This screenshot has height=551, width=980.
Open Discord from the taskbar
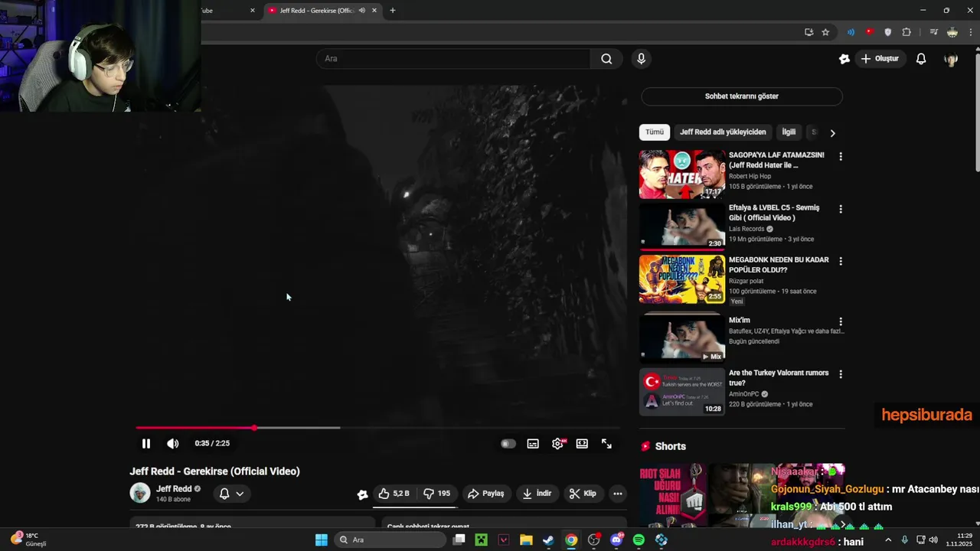pos(617,540)
